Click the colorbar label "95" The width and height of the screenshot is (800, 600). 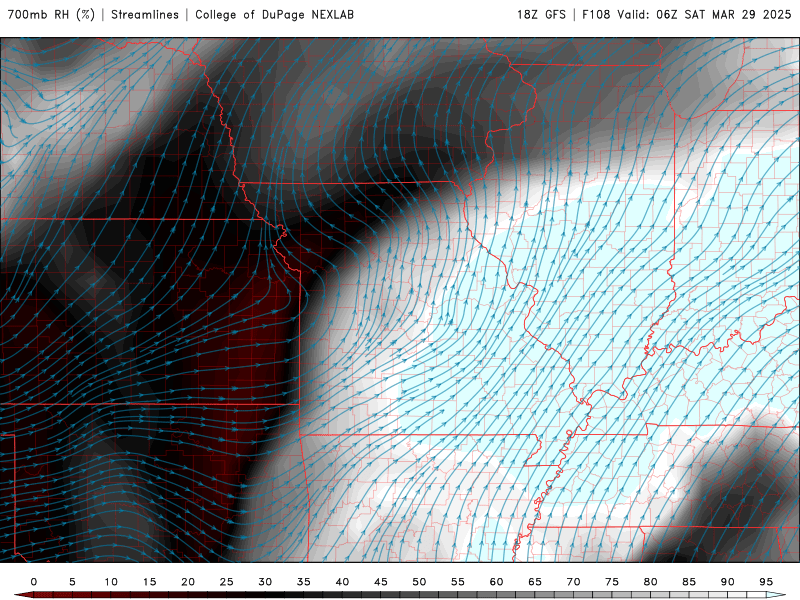(766, 582)
